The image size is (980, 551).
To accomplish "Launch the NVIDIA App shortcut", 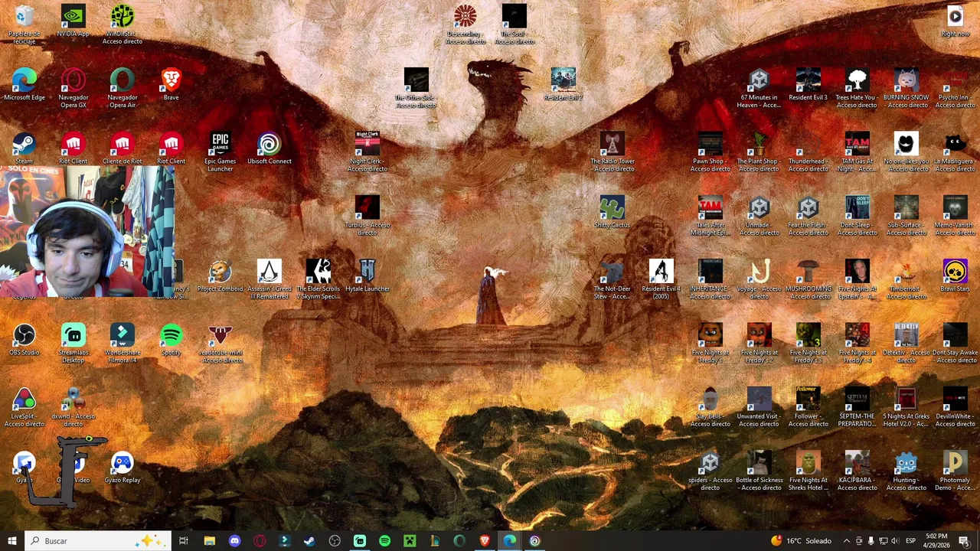I will pyautogui.click(x=73, y=21).
